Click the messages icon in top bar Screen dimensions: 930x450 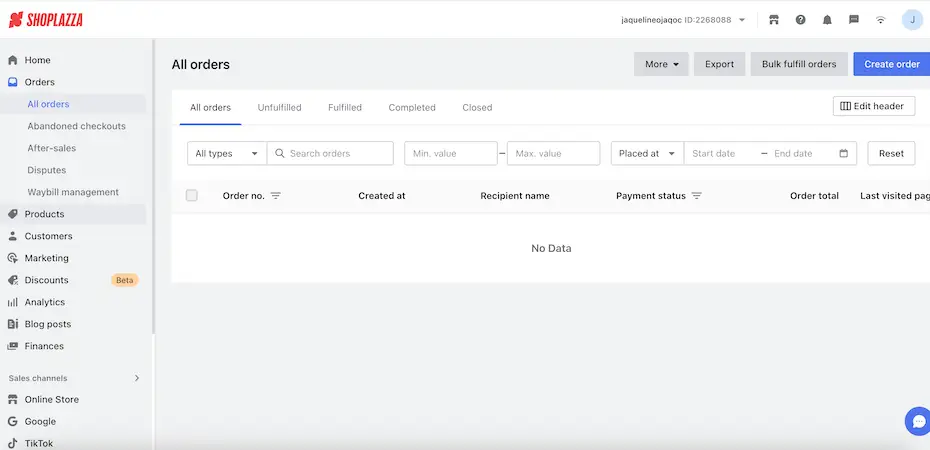coord(854,20)
